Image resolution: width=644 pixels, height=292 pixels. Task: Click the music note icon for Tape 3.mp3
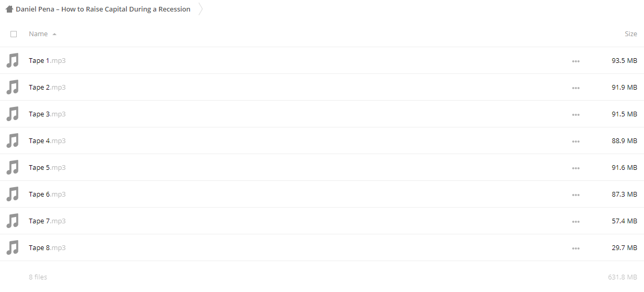pos(13,114)
